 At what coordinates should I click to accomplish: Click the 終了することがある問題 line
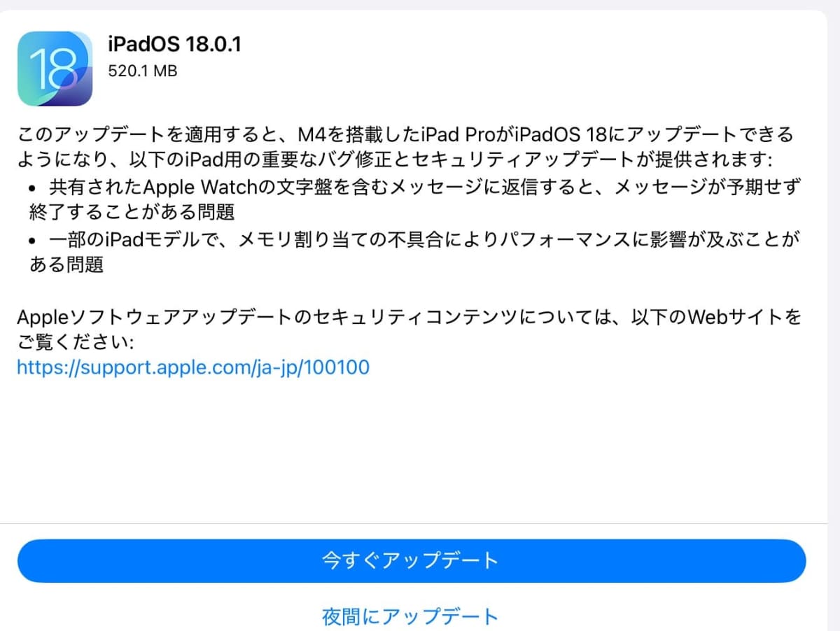click(x=132, y=212)
